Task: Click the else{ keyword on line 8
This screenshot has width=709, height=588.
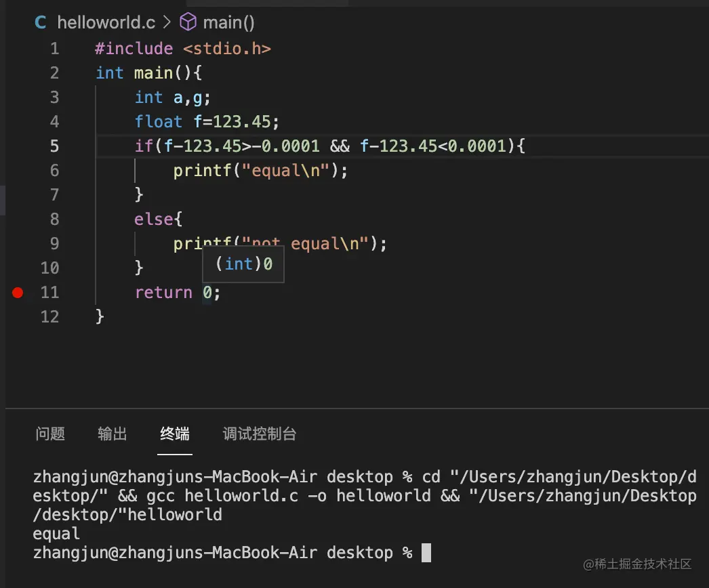Action: 158,219
